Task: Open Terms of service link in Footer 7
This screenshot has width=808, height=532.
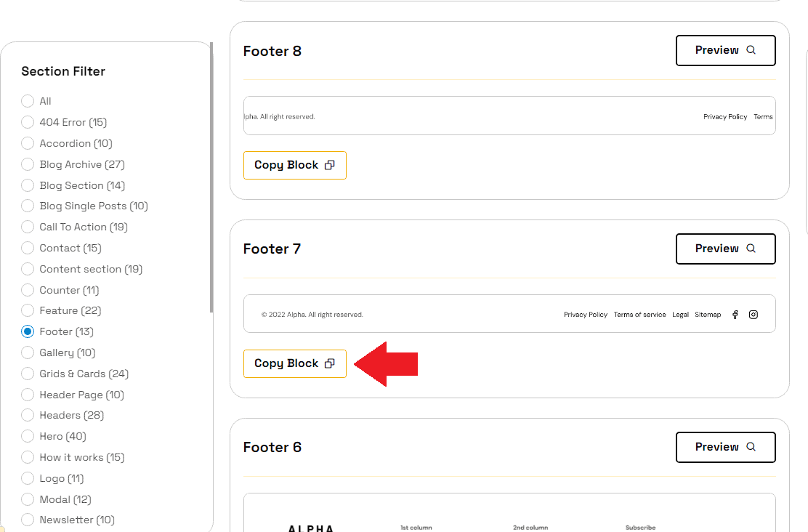Action: pyautogui.click(x=639, y=315)
